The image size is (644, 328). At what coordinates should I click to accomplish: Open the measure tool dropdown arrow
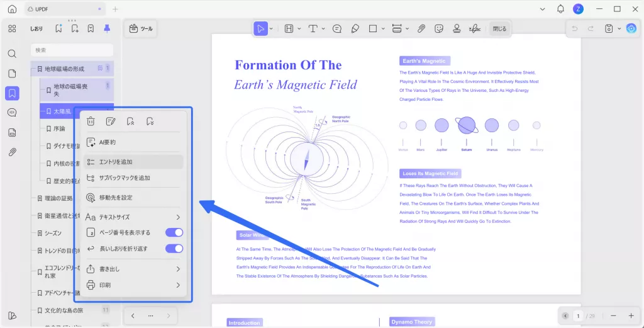click(408, 29)
